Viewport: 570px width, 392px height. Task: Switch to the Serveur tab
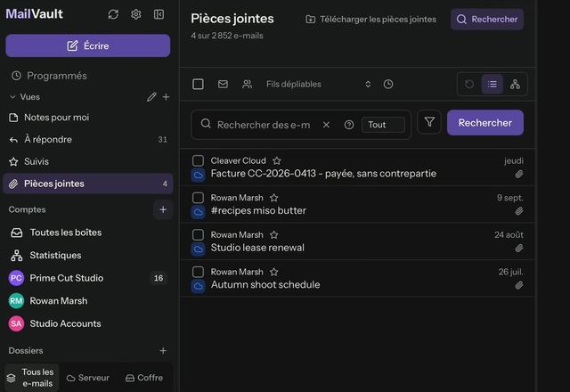pyautogui.click(x=87, y=378)
